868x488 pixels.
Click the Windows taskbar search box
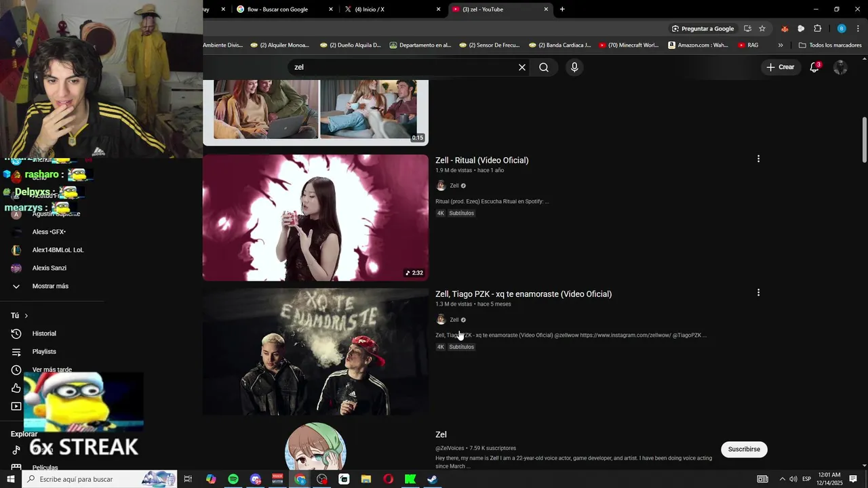coord(100,479)
